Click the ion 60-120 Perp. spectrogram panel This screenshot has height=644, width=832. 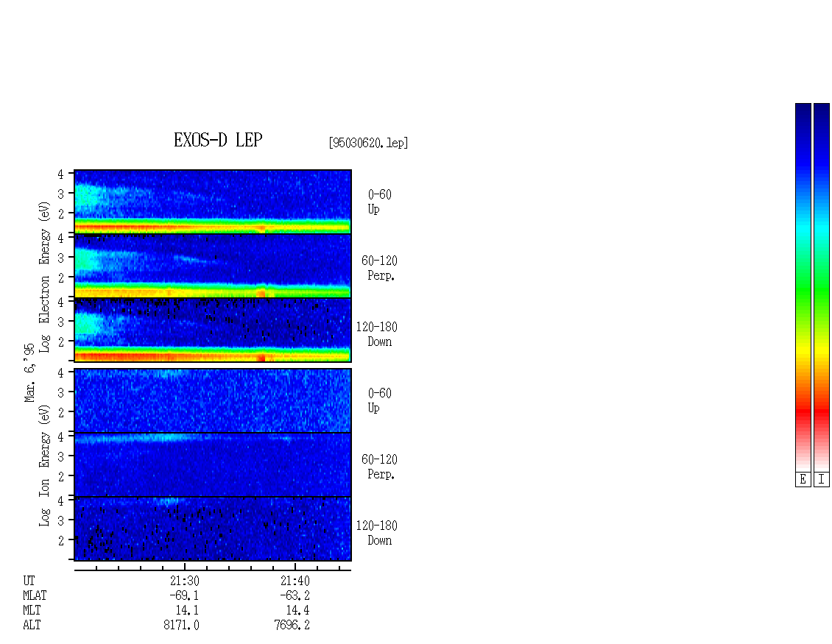213,464
